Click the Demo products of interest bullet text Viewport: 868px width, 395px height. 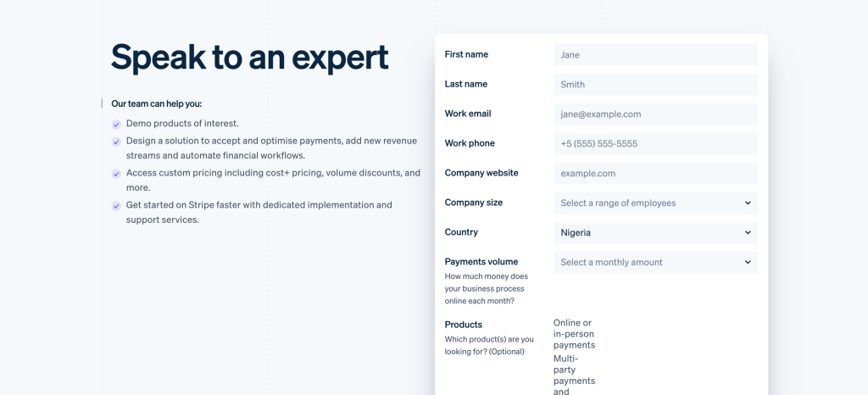tap(182, 124)
